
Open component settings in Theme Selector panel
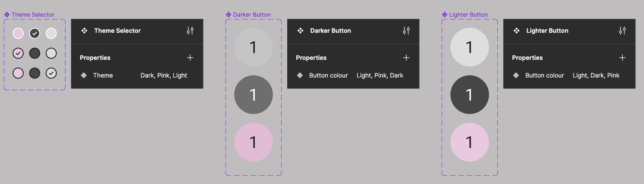click(x=190, y=31)
